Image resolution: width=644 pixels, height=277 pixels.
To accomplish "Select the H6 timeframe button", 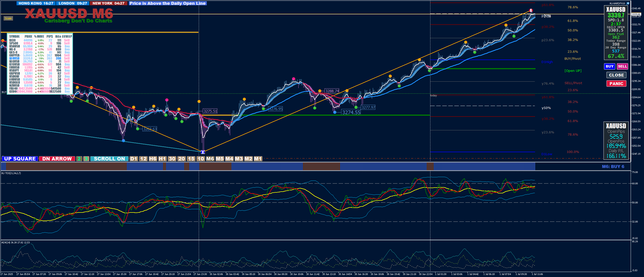I will pyautogui.click(x=153, y=159).
